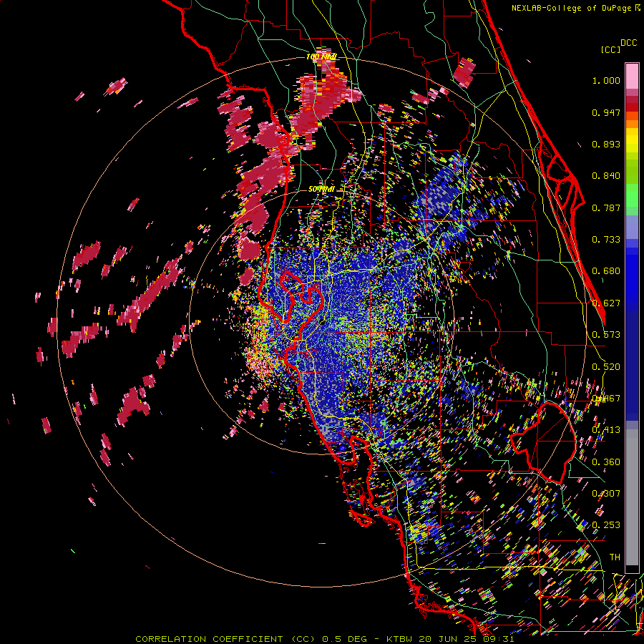
Task: Click the CORRELATION COEFFICIENT (CC) footer title
Action: pyautogui.click(x=225, y=639)
